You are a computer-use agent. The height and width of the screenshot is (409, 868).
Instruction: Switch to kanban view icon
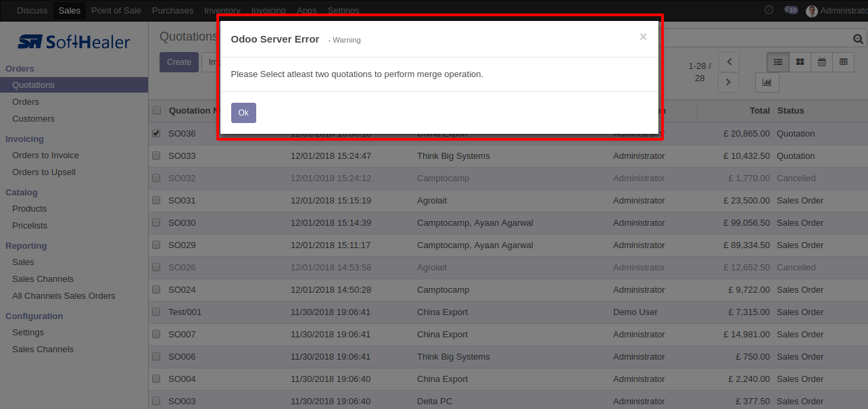pyautogui.click(x=800, y=62)
